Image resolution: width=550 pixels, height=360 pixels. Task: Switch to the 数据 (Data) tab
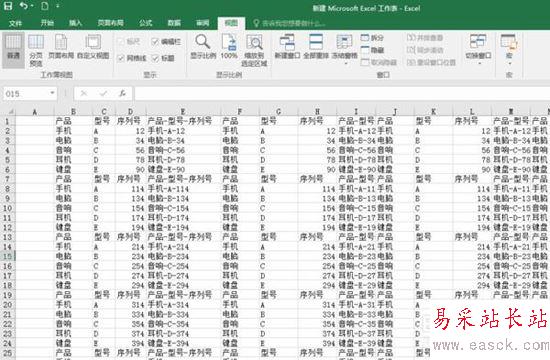tap(174, 23)
